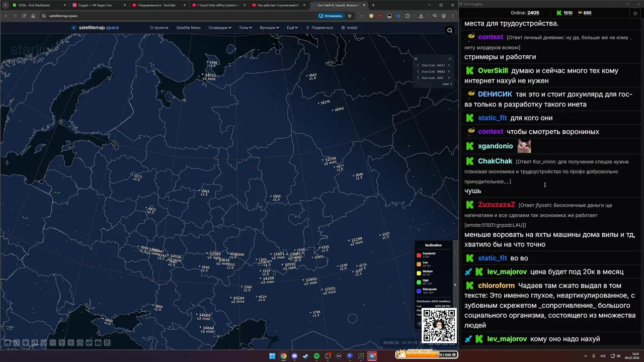
Task: Toggle the Medium inclination yellow swatch
Action: click(x=419, y=273)
